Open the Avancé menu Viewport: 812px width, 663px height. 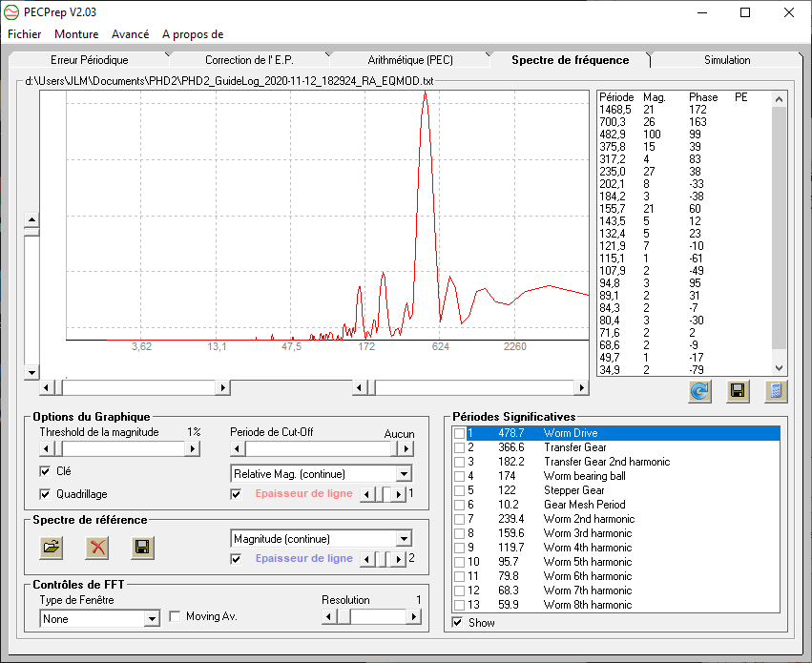pos(130,34)
